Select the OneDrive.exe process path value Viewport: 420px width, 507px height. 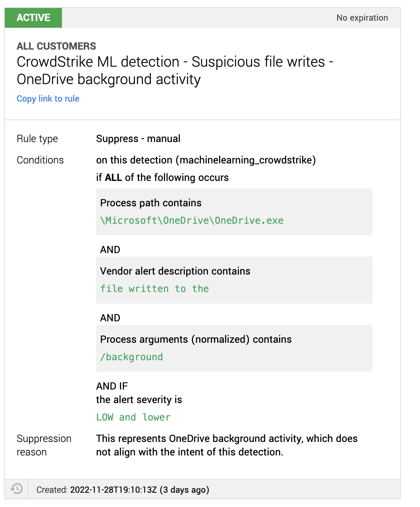click(x=192, y=221)
